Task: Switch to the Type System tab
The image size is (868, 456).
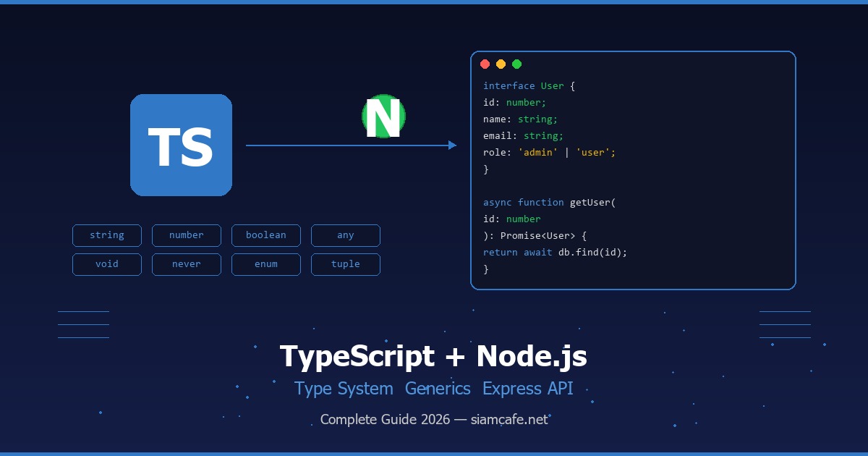Action: point(344,389)
